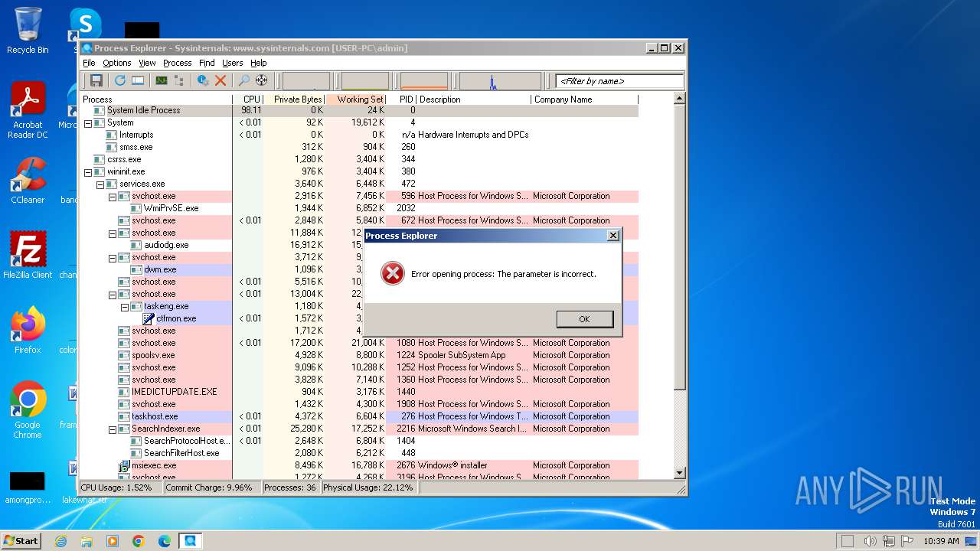The width and height of the screenshot is (980, 551).
Task: Click the red X Kill Process icon
Action: [220, 80]
